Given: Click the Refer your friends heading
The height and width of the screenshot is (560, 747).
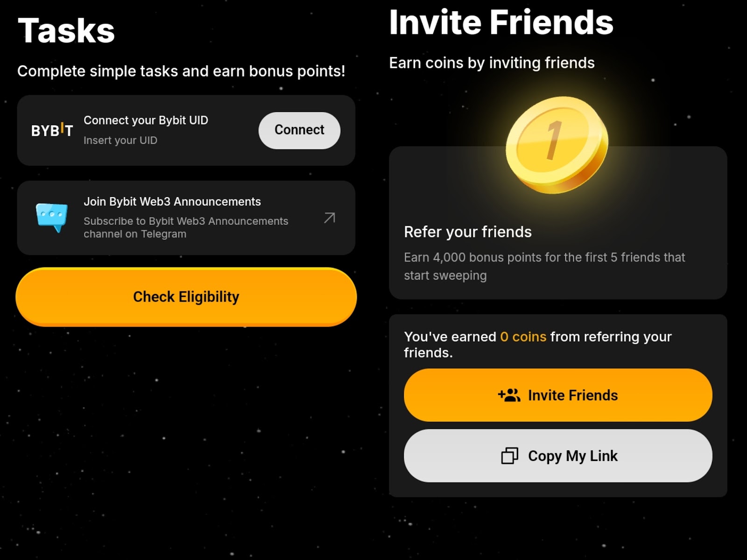Looking at the screenshot, I should (x=468, y=232).
